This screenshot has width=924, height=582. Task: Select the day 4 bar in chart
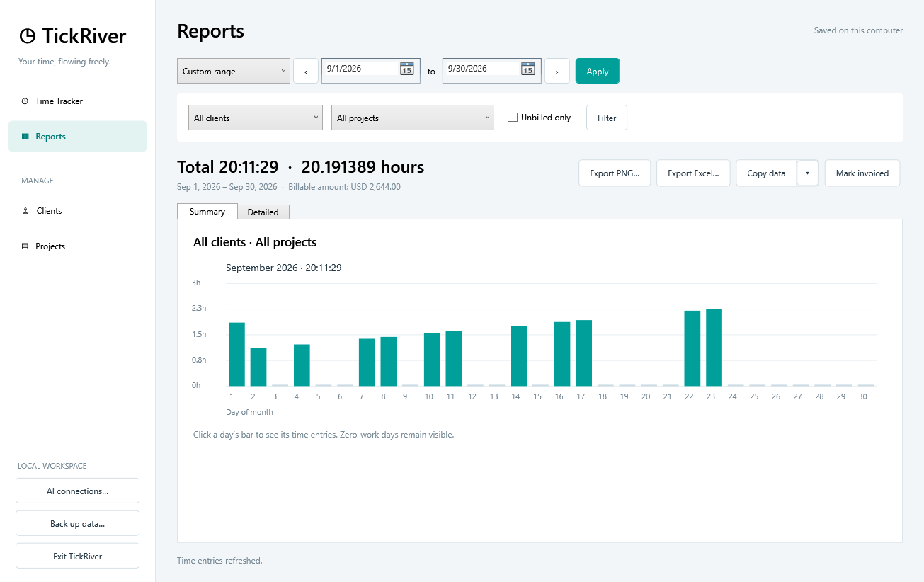click(302, 365)
